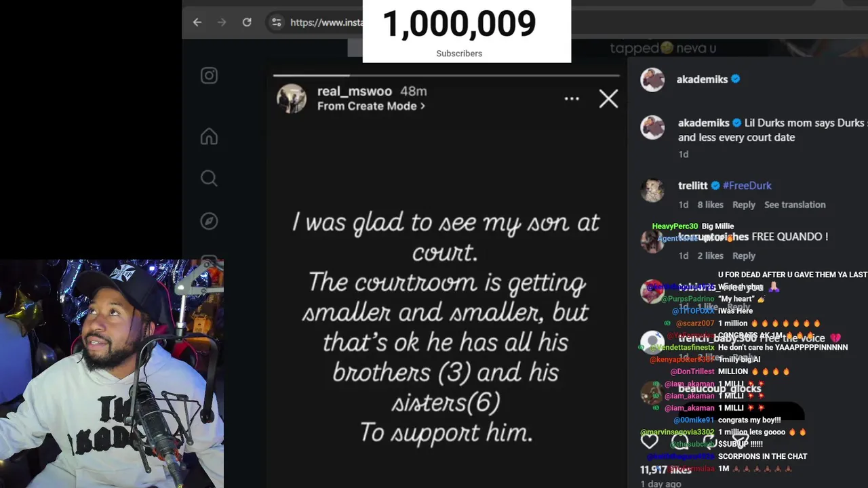Go to the Home feed icon
Image resolution: width=868 pixels, height=488 pixels.
coord(209,137)
